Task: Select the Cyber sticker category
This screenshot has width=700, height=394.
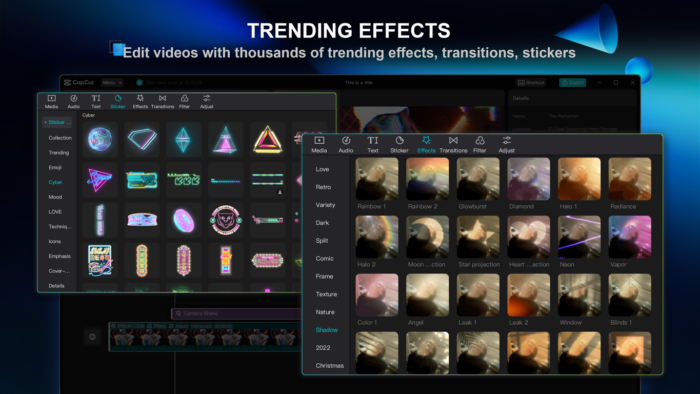Action: point(55,182)
